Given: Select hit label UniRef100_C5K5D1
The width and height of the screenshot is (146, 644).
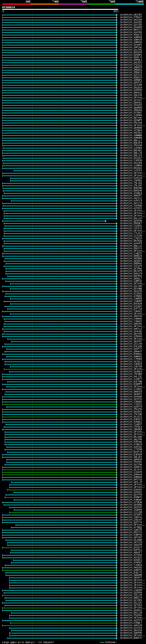Looking at the screenshot, I should pos(131,180).
